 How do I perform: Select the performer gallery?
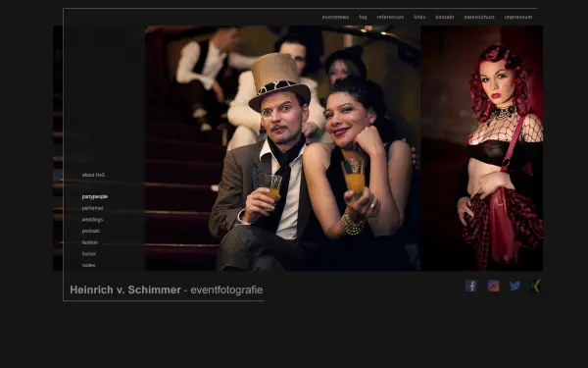click(93, 208)
